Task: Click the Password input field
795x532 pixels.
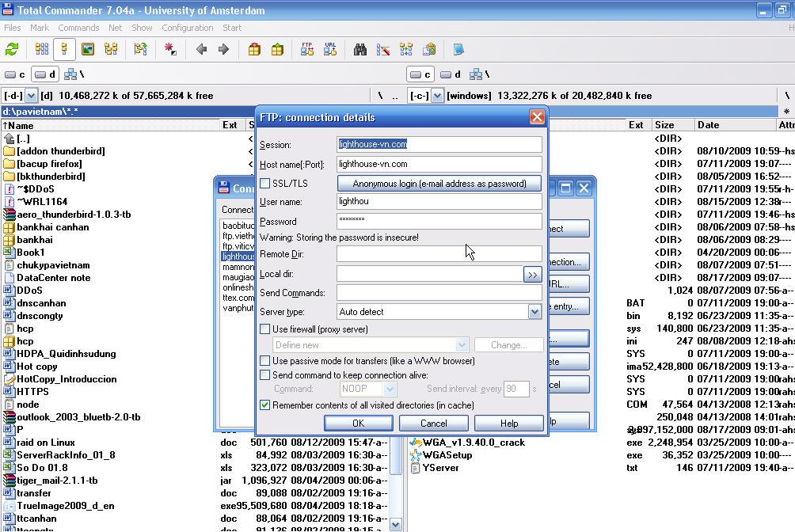Action: point(439,221)
